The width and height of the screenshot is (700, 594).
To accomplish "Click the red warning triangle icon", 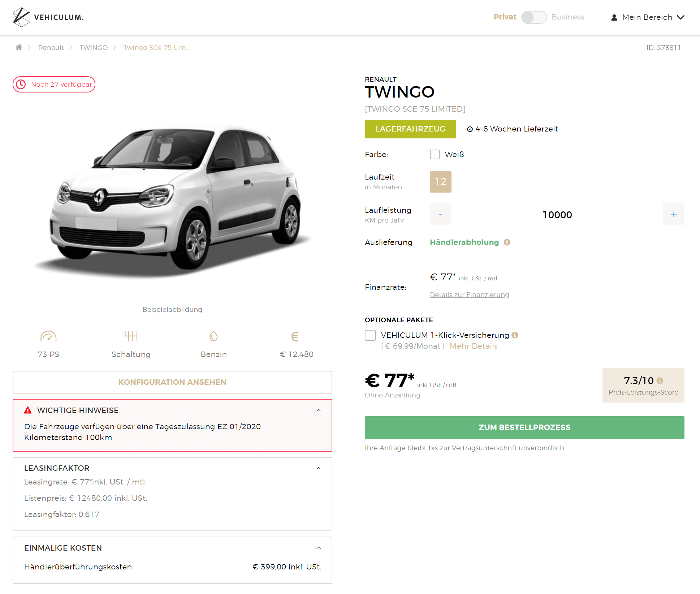I will [28, 410].
